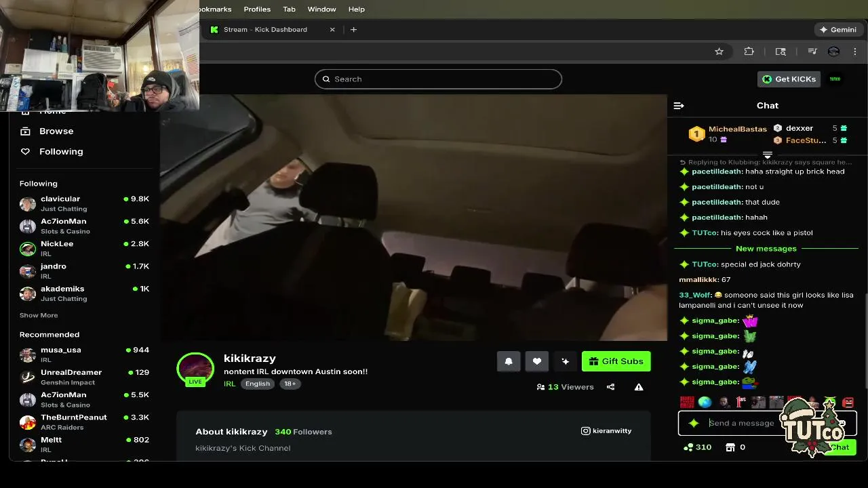Click the New messages divider in chat
This screenshot has width=868, height=488.
click(x=766, y=249)
